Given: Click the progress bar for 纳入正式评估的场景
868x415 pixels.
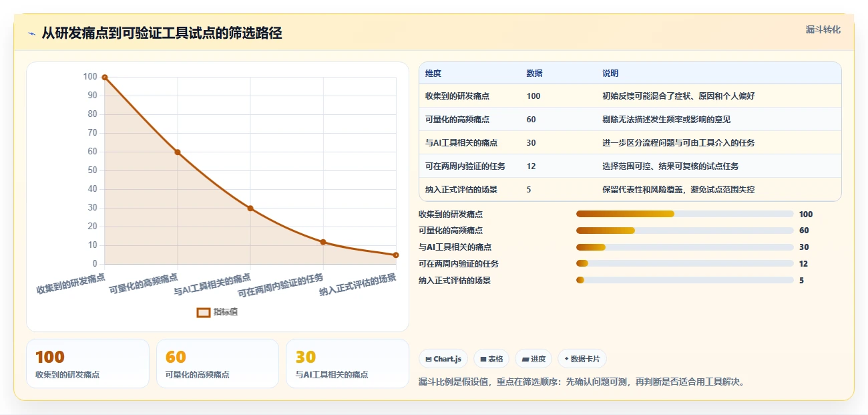Looking at the screenshot, I should 684,281.
